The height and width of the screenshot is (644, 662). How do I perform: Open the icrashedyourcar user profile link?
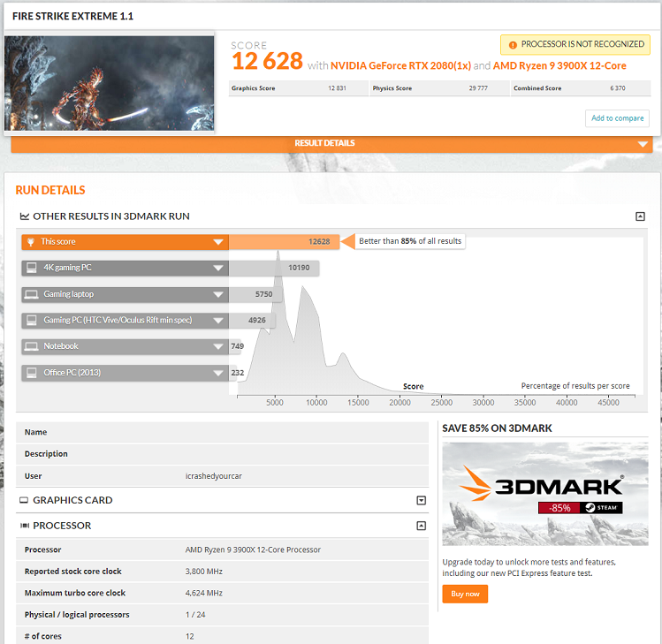pyautogui.click(x=214, y=476)
